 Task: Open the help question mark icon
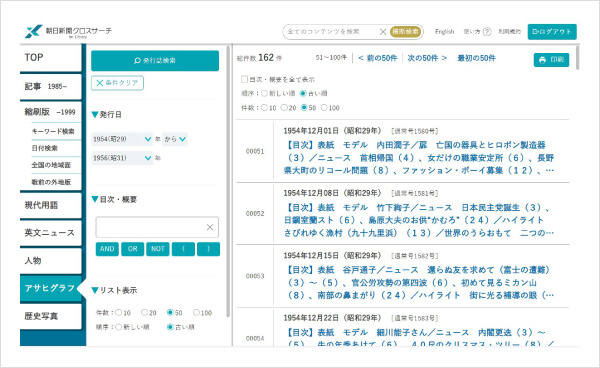coord(487,32)
